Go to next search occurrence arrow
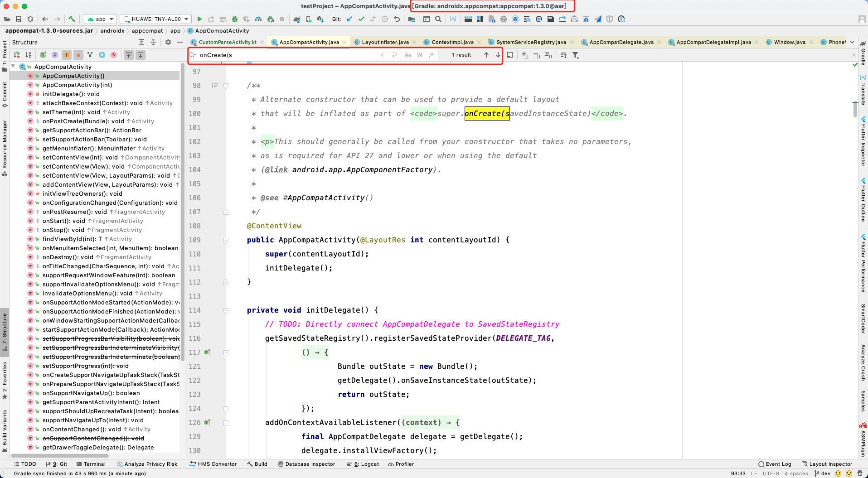This screenshot has width=868, height=478. tap(498, 55)
